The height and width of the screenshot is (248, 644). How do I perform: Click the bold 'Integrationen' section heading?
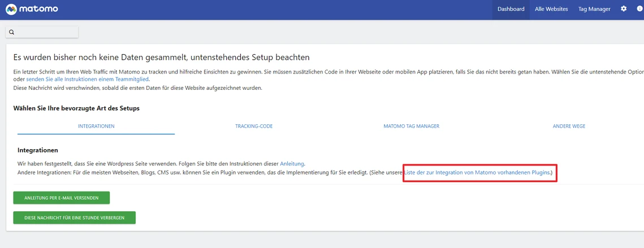(38, 150)
